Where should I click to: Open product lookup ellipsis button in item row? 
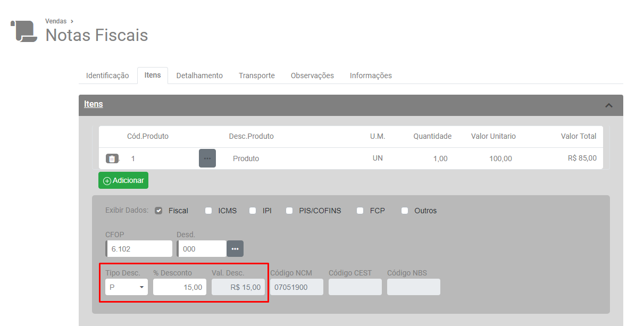point(207,158)
